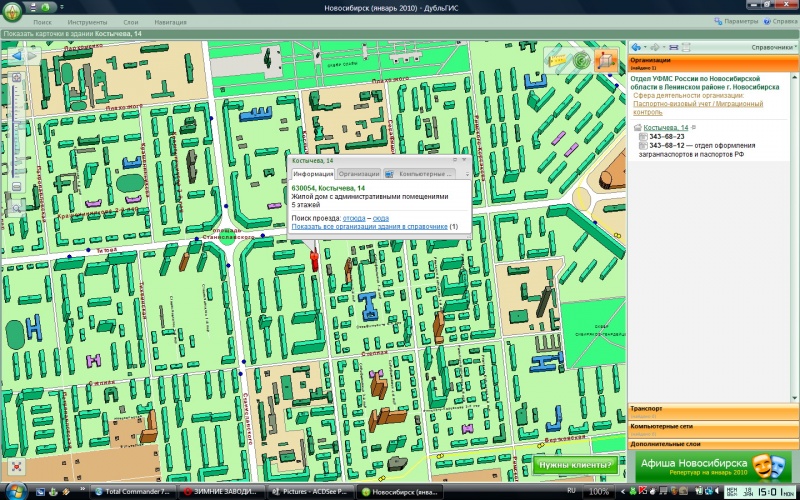Open the Справочники dropdown
The image size is (800, 500).
pyautogui.click(x=773, y=47)
